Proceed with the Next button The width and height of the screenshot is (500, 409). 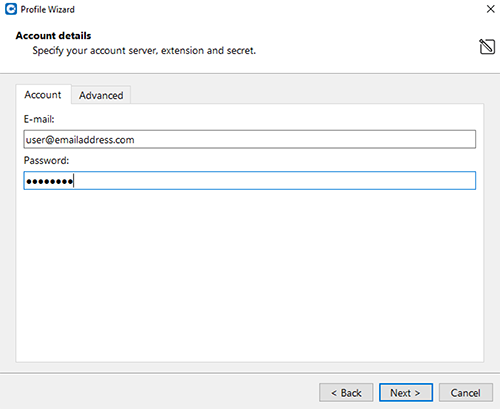tap(406, 393)
